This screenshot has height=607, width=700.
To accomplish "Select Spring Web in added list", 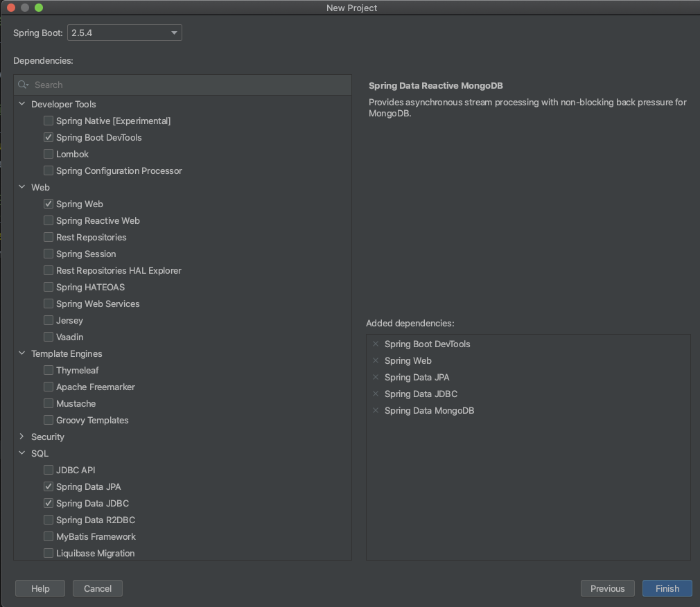I will (408, 360).
